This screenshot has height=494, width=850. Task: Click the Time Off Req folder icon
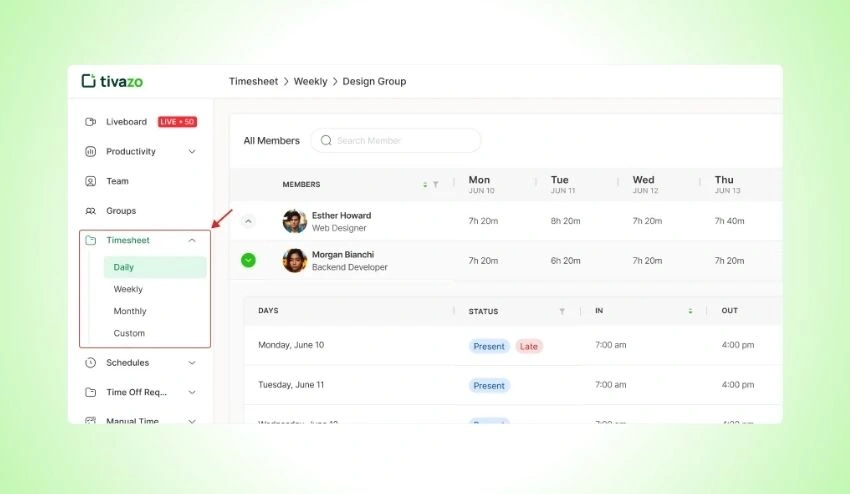91,392
